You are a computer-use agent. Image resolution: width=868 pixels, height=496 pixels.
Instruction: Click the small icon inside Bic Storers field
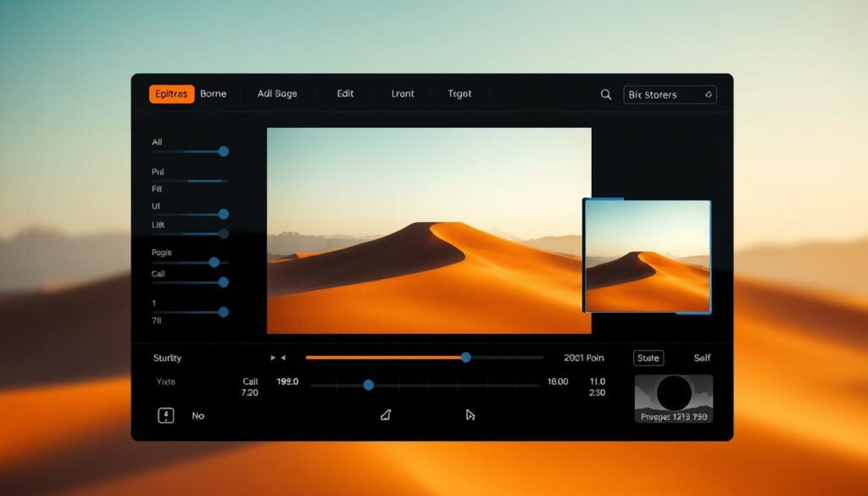[709, 95]
